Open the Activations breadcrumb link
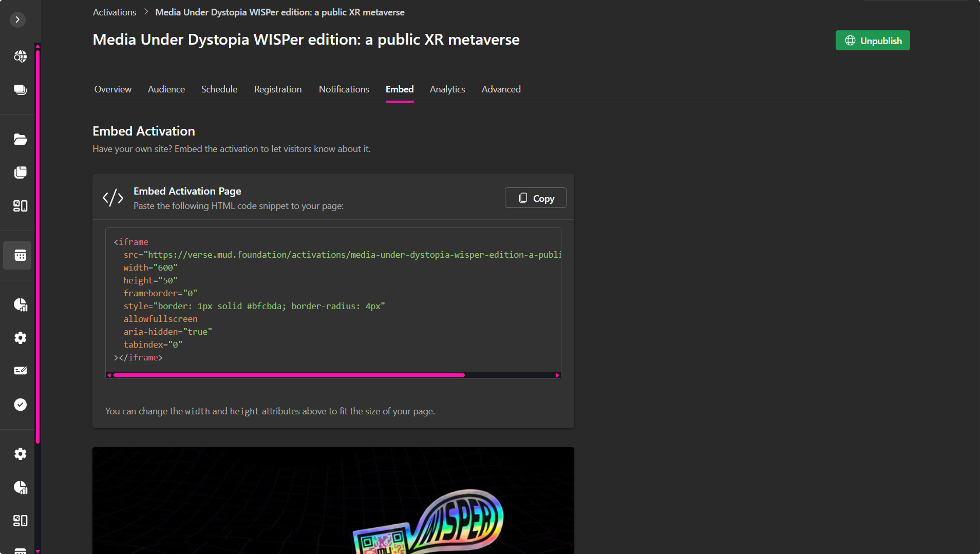This screenshot has width=980, height=554. point(114,12)
